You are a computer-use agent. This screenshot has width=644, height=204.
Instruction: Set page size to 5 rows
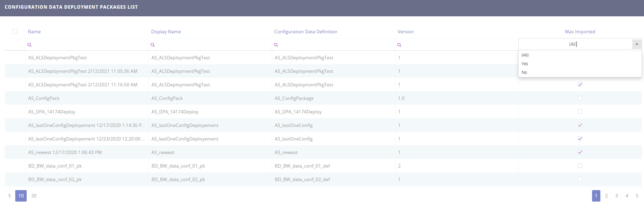point(9,196)
